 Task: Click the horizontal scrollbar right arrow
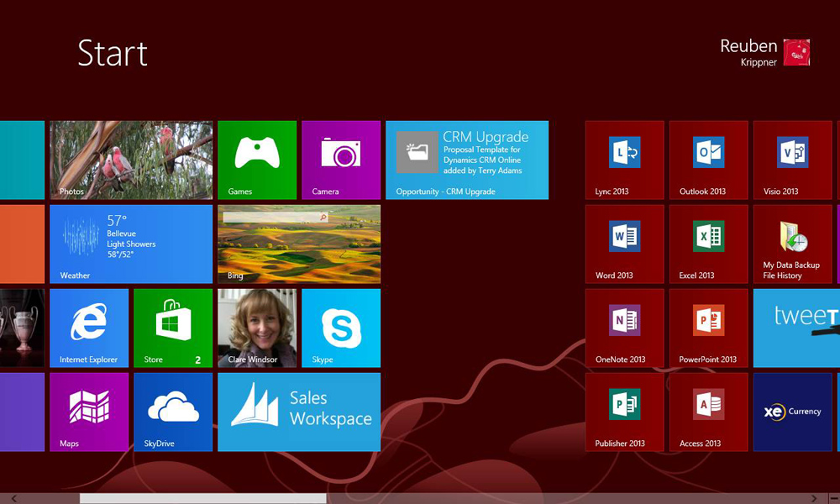point(813,499)
